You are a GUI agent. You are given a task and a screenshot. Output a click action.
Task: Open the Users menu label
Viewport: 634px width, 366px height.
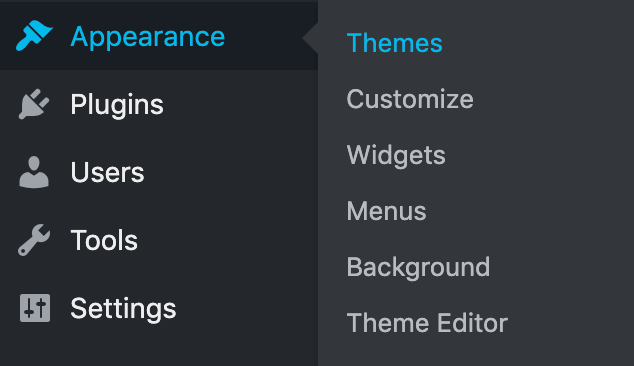[x=107, y=173]
